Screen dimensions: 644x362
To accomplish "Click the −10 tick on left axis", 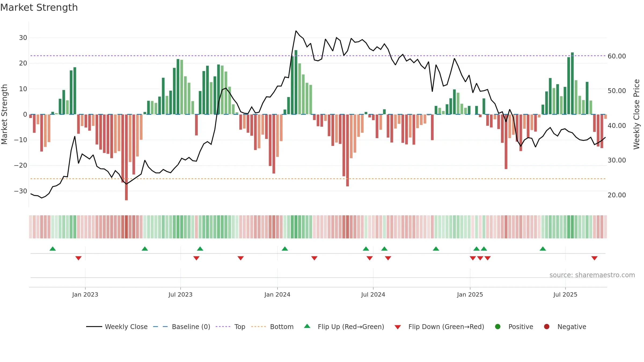I will pyautogui.click(x=20, y=140).
